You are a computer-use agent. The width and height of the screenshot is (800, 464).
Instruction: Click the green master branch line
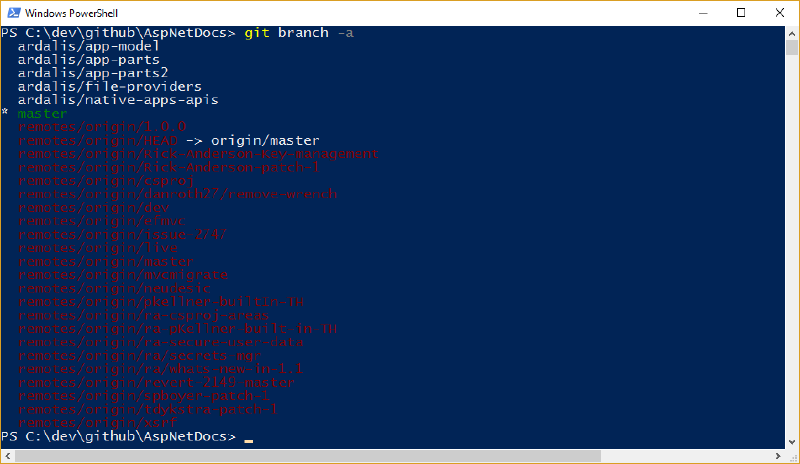(x=42, y=113)
